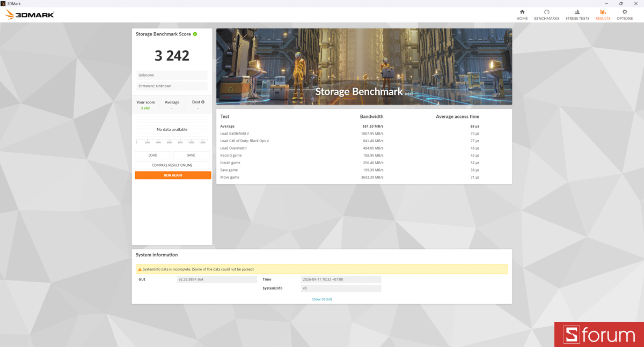Image resolution: width=644 pixels, height=347 pixels.
Task: Click the LOAD button
Action: tap(153, 155)
